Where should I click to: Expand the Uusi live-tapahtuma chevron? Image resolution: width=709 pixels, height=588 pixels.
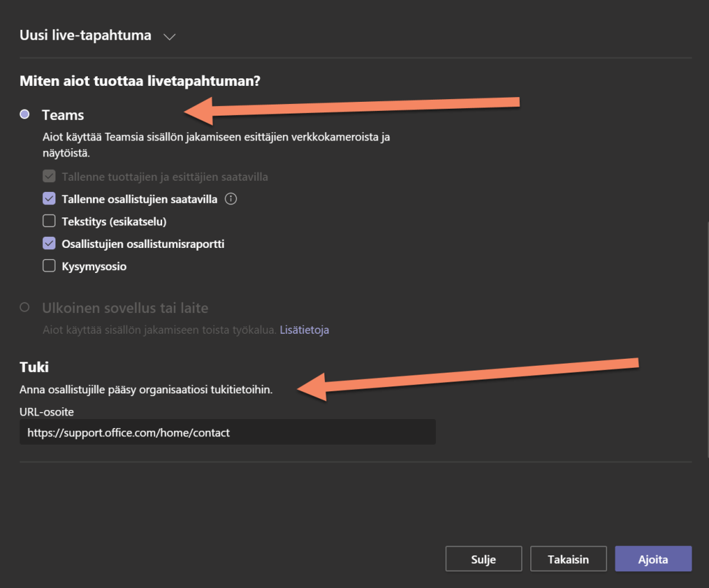pyautogui.click(x=169, y=37)
